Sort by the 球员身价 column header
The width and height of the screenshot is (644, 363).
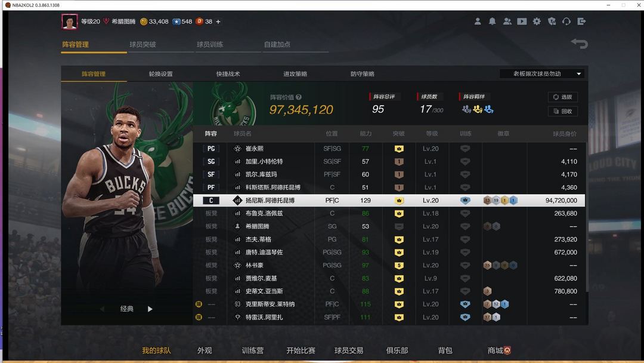(564, 134)
